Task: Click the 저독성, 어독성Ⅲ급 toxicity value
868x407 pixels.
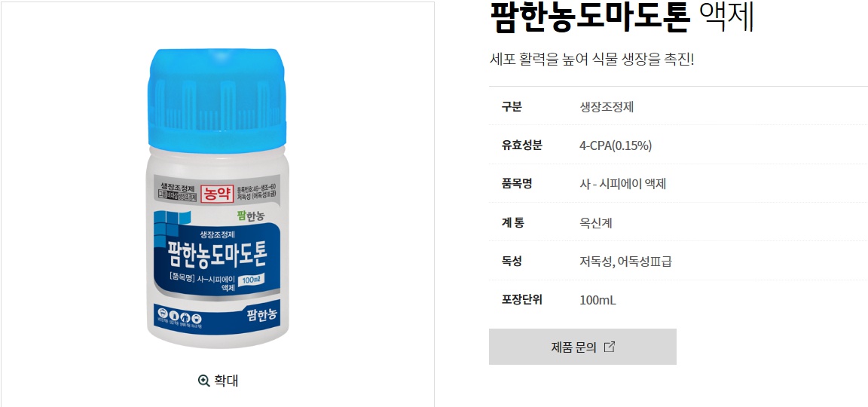Action: (626, 262)
